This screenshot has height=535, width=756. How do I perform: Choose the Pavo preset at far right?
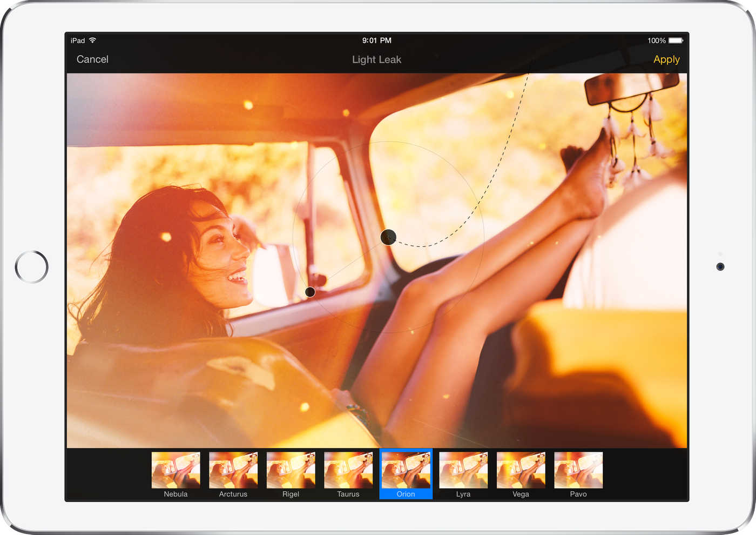point(578,470)
